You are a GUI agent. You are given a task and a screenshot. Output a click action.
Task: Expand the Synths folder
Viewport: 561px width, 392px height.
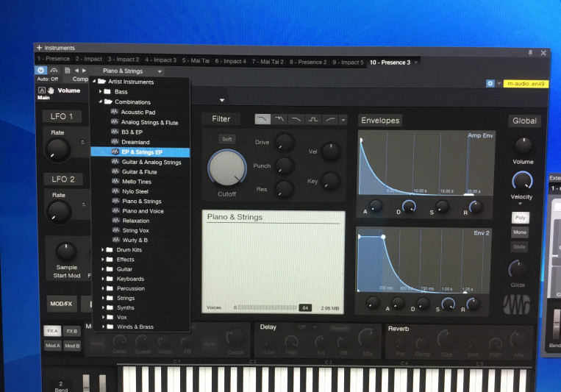[103, 307]
